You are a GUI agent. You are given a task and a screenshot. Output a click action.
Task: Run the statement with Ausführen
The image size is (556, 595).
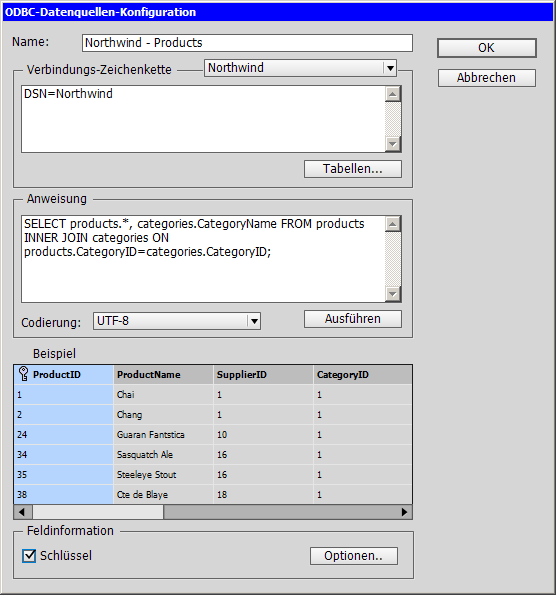(x=353, y=319)
